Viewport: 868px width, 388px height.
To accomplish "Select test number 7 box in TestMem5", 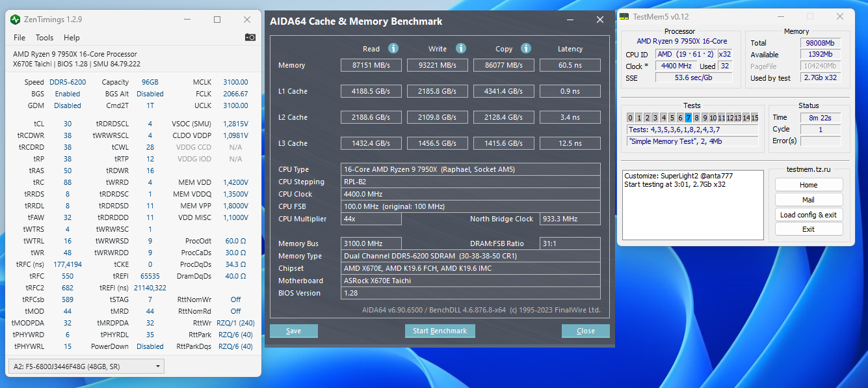I will (689, 118).
